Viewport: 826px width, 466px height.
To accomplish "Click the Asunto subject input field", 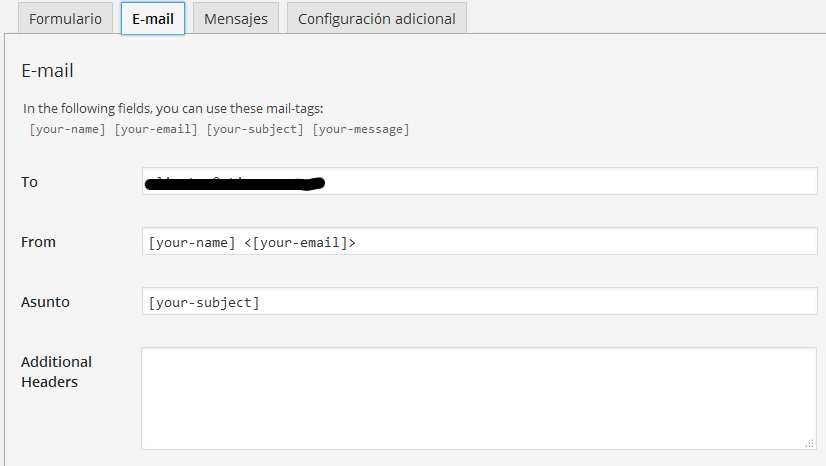I will pos(480,302).
